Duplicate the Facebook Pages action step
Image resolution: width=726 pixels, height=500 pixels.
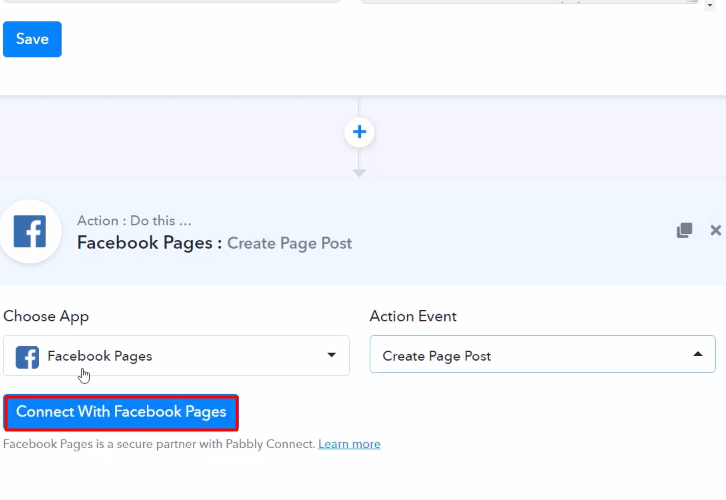point(684,230)
